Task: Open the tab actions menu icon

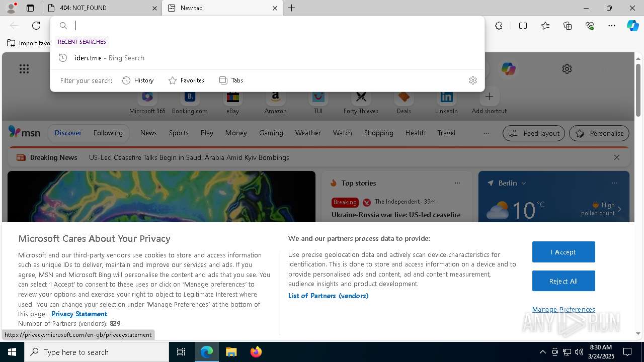Action: tap(30, 8)
